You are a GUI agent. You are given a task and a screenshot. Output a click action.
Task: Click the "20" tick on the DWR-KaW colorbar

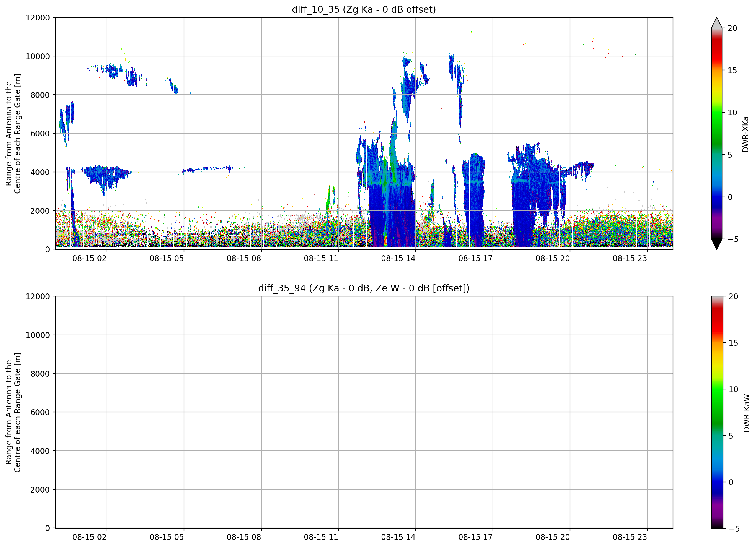tap(733, 296)
